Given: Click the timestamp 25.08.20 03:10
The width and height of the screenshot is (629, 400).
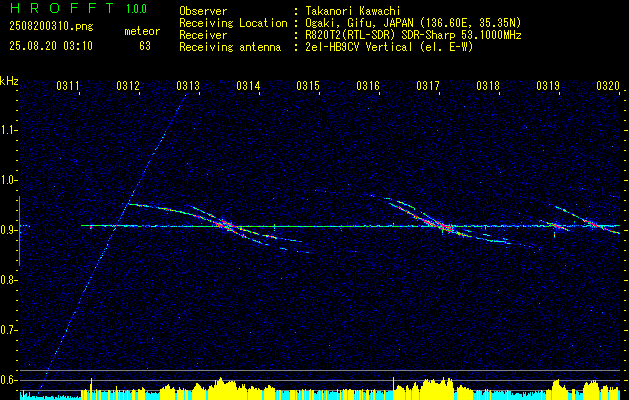Looking at the screenshot, I should [51, 46].
